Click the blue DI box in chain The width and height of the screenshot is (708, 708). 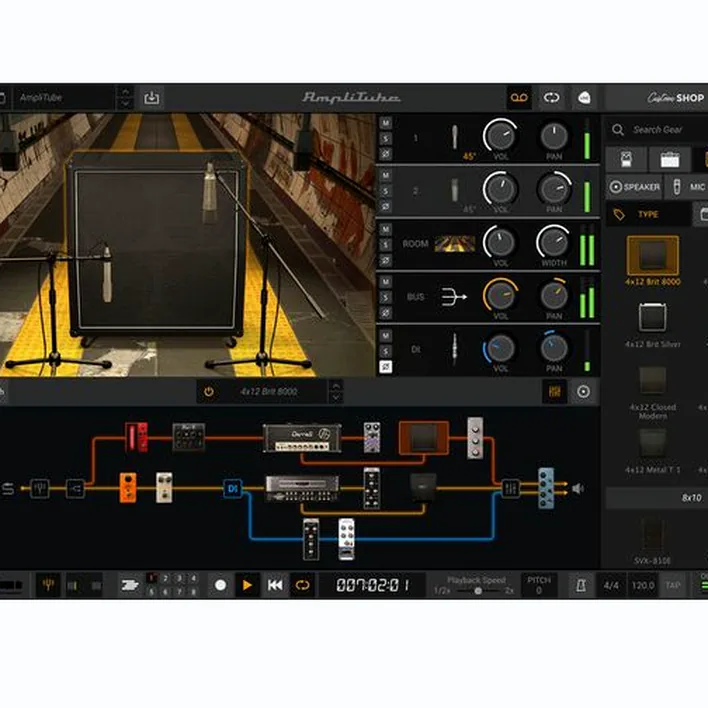[x=233, y=489]
